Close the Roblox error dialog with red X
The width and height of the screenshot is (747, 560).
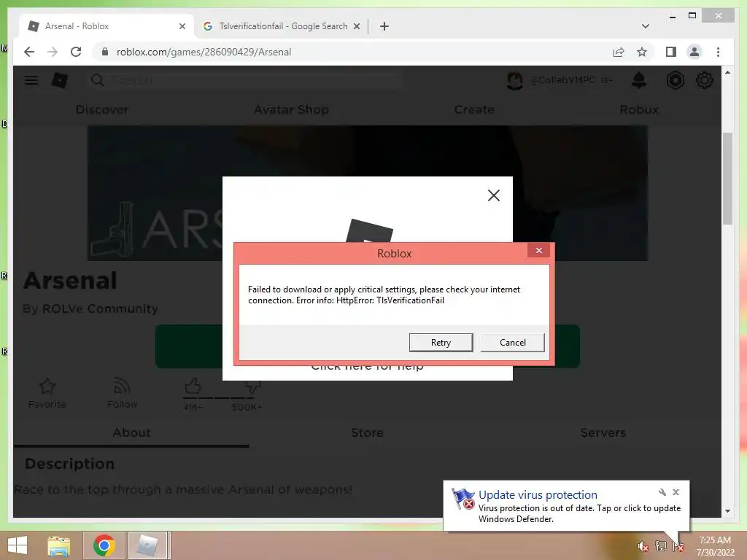(538, 251)
